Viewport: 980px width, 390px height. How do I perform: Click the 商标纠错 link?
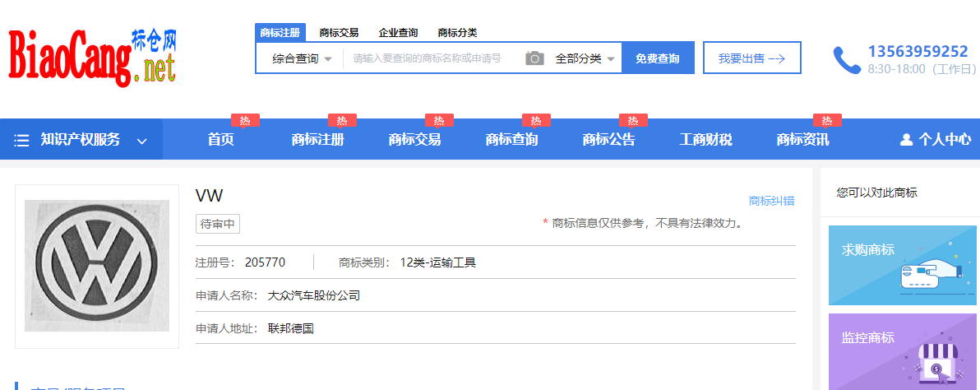pos(771,201)
